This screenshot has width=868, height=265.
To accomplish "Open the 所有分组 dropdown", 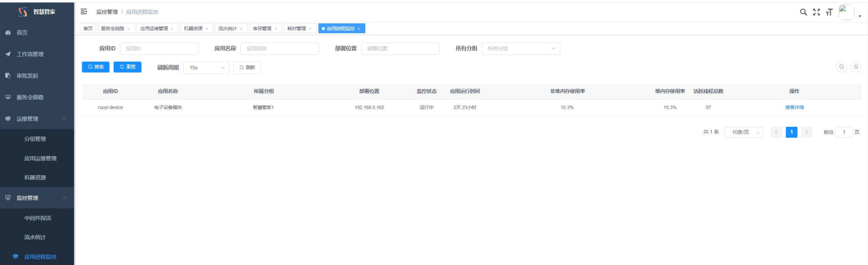I will click(x=520, y=48).
